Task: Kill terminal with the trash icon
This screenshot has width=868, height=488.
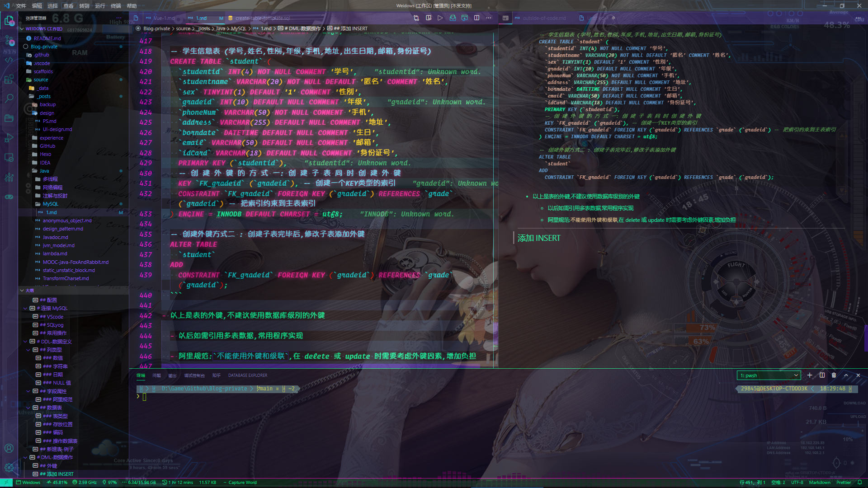Action: (x=834, y=375)
